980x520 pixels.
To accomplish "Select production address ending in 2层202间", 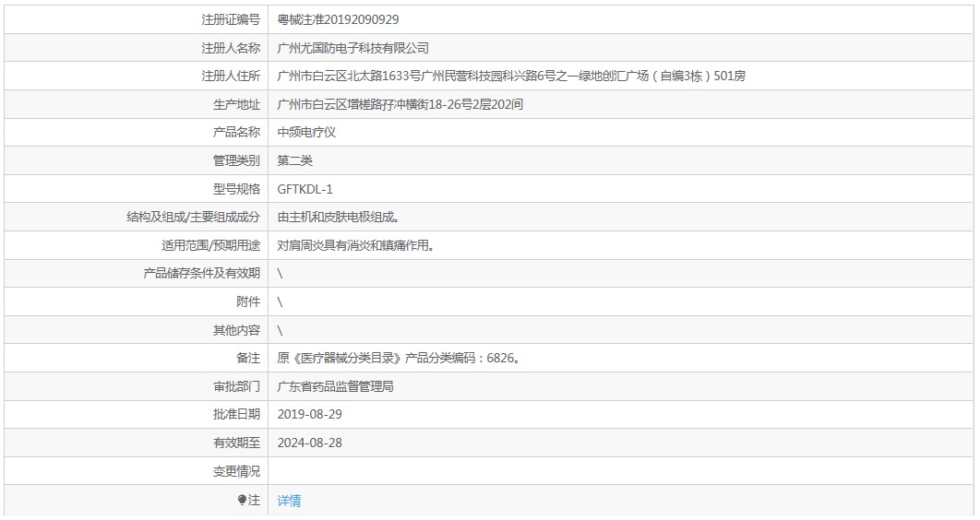I will coord(400,104).
